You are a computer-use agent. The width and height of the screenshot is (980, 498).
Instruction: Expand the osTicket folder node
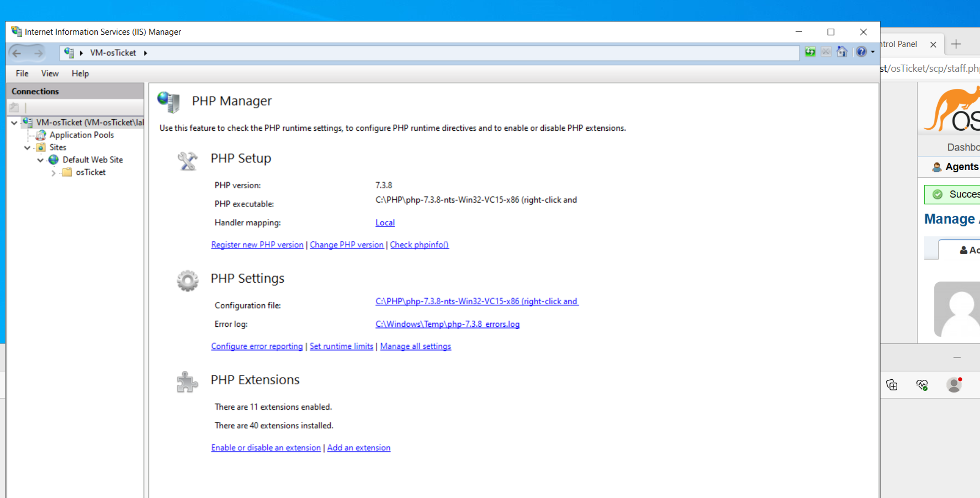click(54, 172)
